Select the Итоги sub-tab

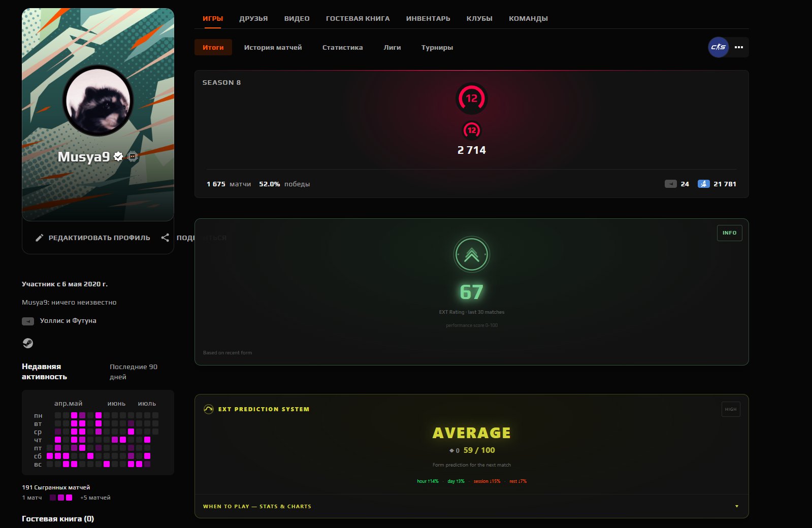point(213,47)
